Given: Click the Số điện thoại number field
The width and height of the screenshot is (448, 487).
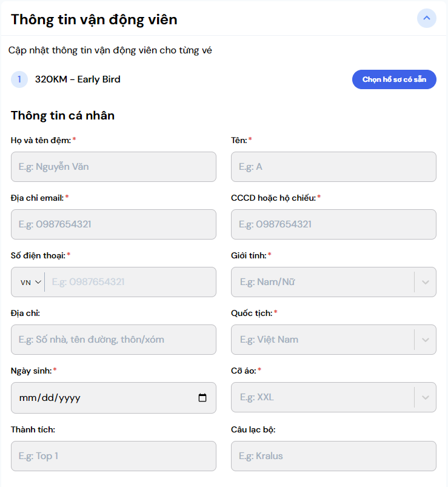Looking at the screenshot, I should click(x=130, y=282).
